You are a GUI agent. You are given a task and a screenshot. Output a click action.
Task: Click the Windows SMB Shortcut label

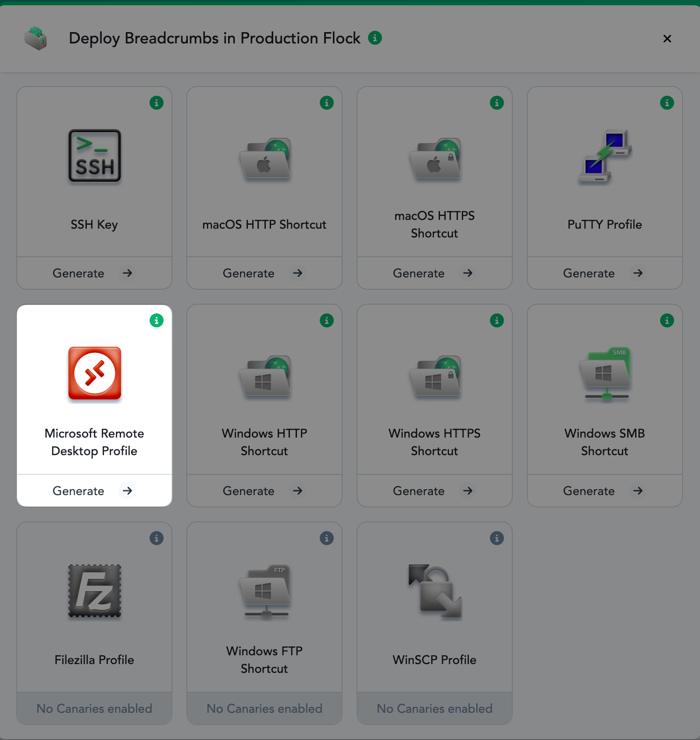pyautogui.click(x=605, y=442)
